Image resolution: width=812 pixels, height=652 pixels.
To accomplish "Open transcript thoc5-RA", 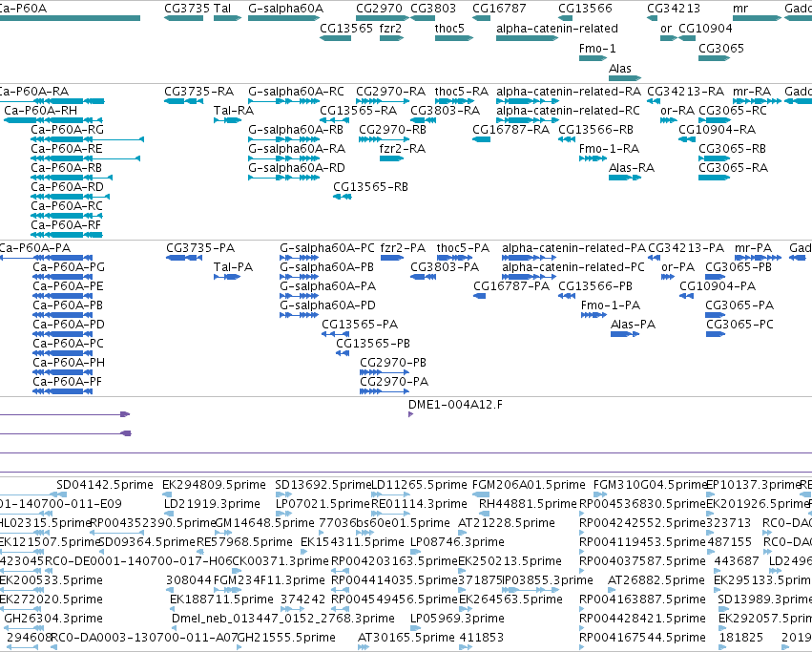I will (462, 92).
